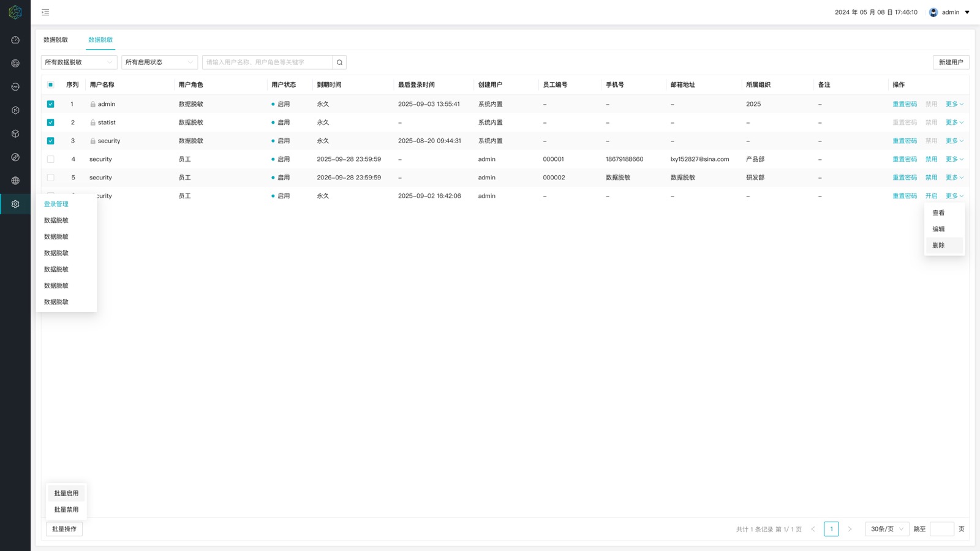This screenshot has height=551, width=980.
Task: Open the monitoring wave sidebar icon
Action: [15, 87]
